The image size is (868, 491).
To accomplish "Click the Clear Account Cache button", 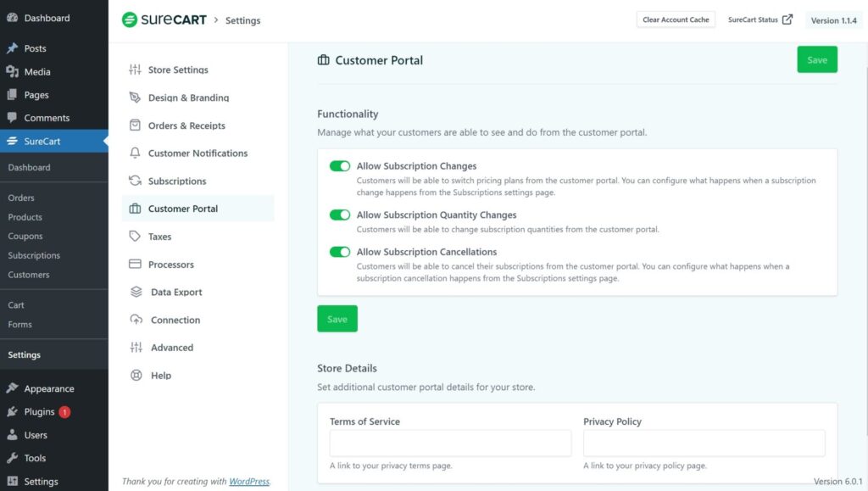I will [x=676, y=20].
